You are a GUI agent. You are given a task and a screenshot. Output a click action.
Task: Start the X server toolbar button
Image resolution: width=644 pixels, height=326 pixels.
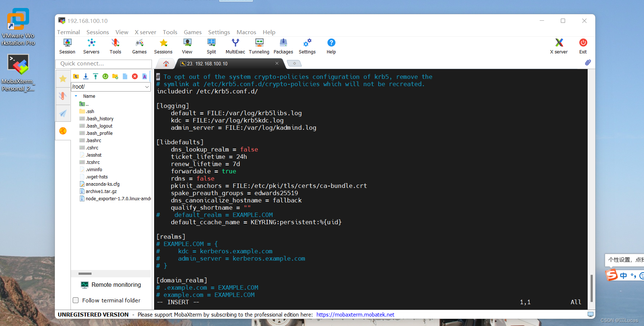[x=559, y=46]
